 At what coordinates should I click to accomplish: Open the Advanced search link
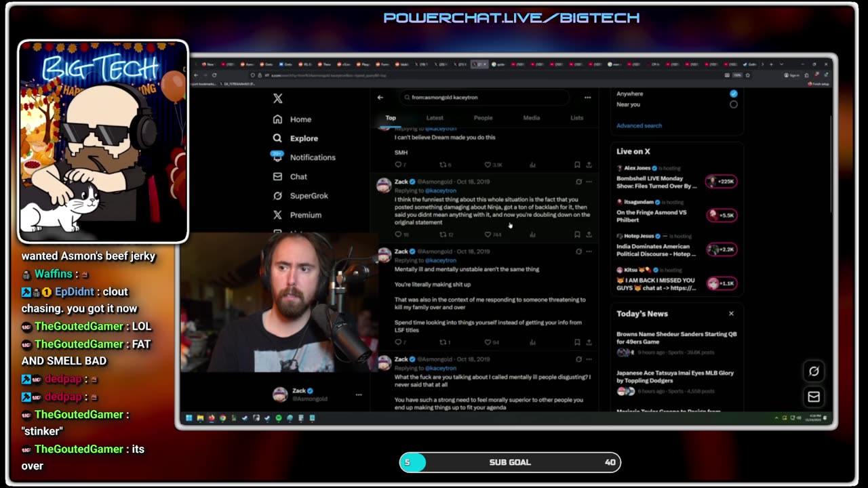639,125
